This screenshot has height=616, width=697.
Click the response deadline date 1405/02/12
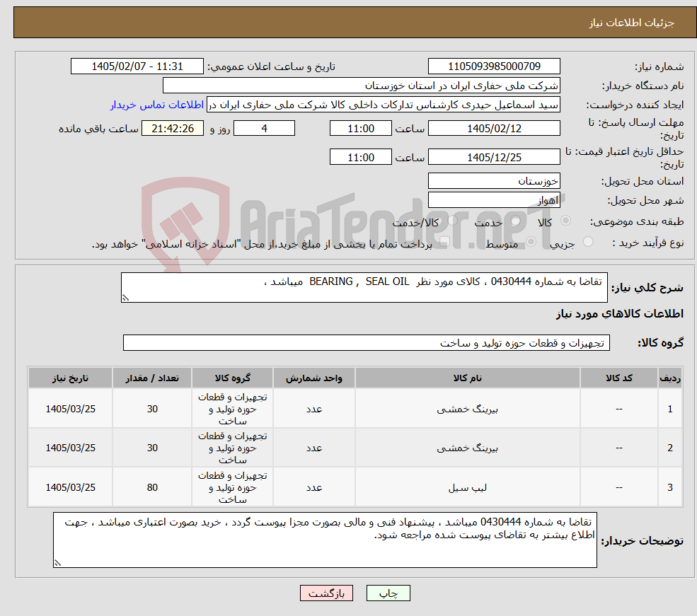pos(494,128)
